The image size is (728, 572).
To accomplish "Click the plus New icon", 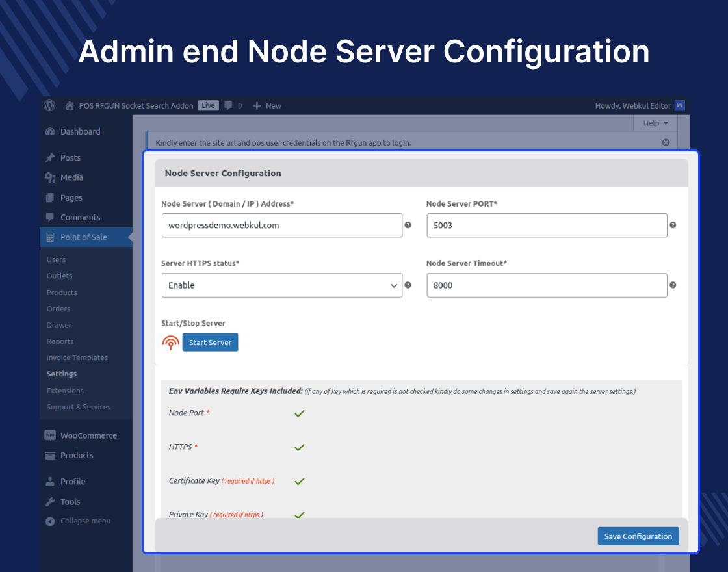I will [256, 106].
